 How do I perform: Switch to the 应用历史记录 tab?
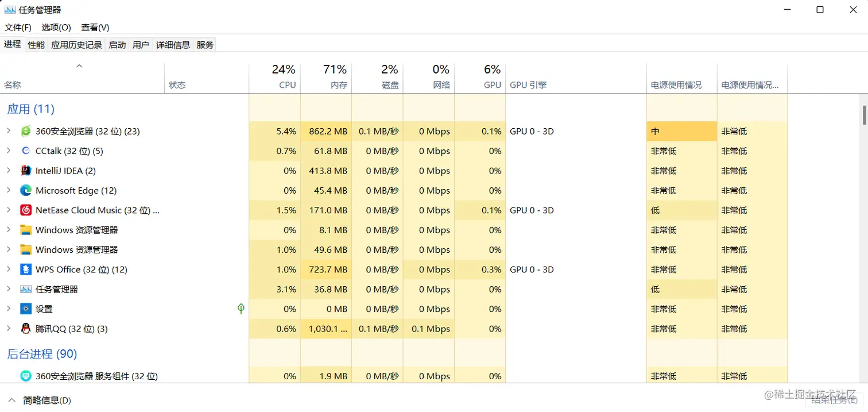click(x=76, y=44)
